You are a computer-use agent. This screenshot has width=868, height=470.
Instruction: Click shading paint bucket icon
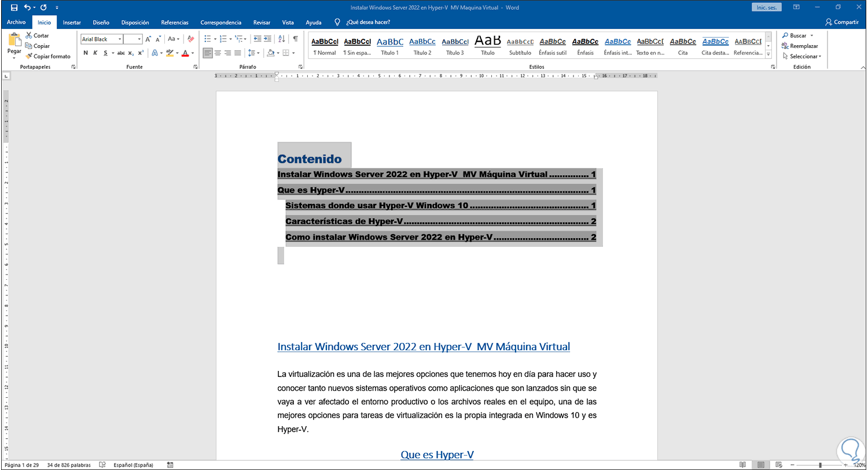tap(270, 53)
